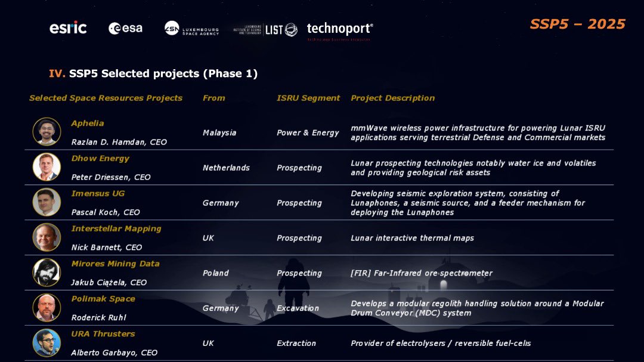Click the 'ISRU Segment' column header
644x362 pixels.
click(x=308, y=98)
